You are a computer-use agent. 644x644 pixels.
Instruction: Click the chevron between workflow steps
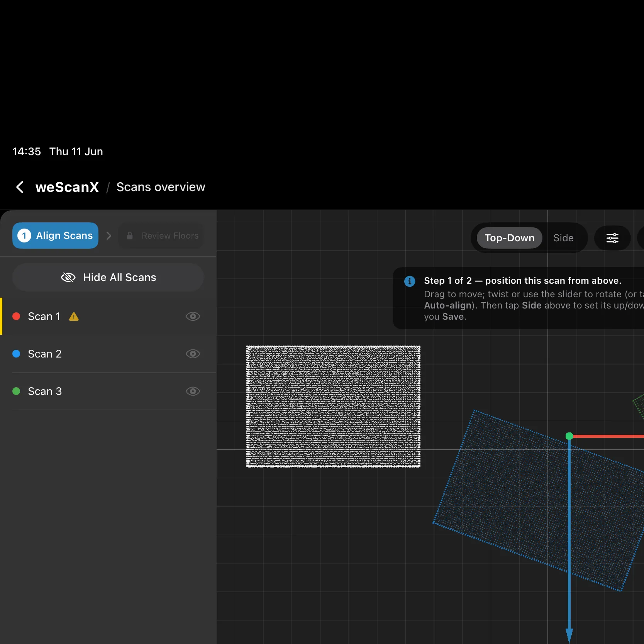click(109, 236)
